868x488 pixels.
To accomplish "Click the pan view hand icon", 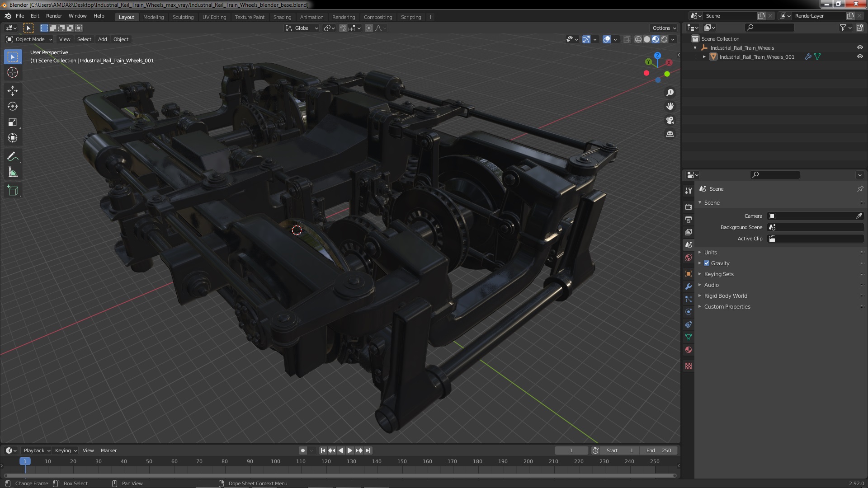I will [x=670, y=106].
